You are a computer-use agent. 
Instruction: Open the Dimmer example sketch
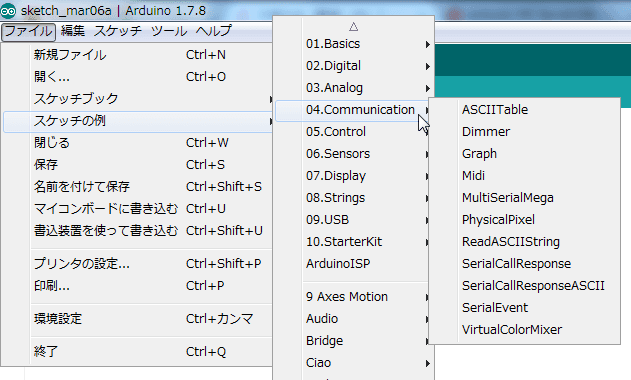(524, 132)
